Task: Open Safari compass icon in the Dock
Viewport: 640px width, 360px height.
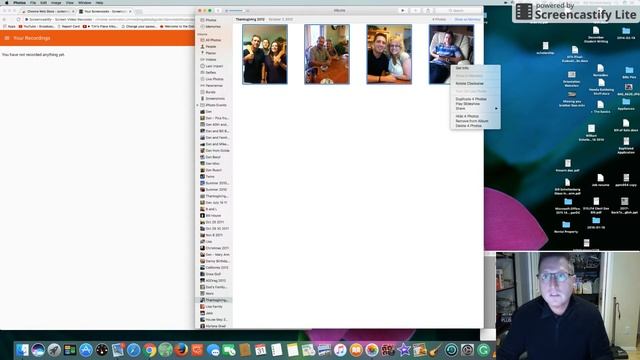Action: point(133,350)
